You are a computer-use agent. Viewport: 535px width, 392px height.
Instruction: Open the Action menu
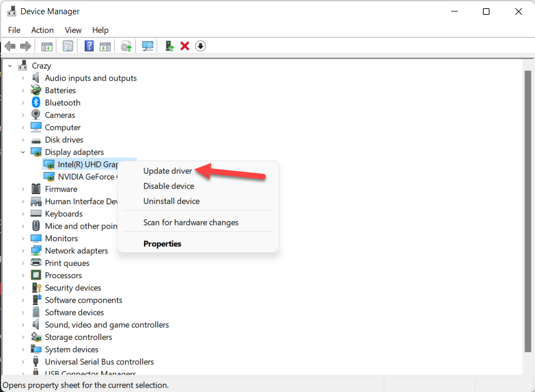42,30
